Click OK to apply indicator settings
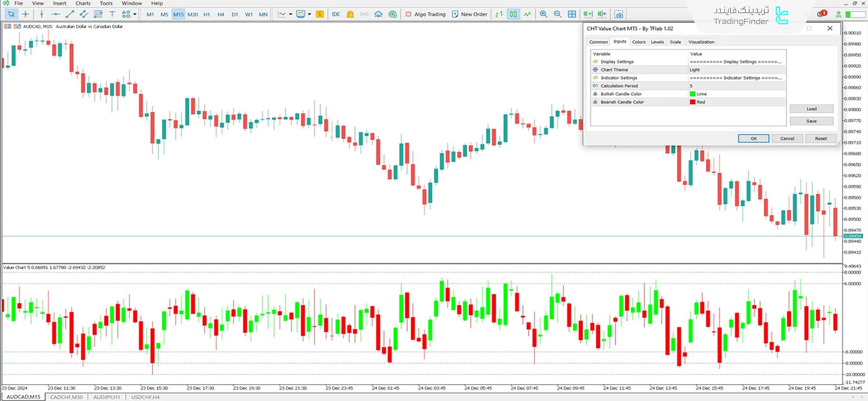 [753, 138]
